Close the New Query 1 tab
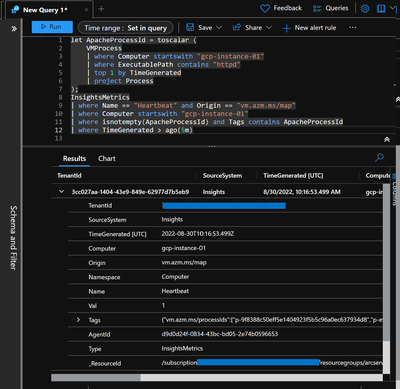This screenshot has height=389, width=400. (x=86, y=10)
